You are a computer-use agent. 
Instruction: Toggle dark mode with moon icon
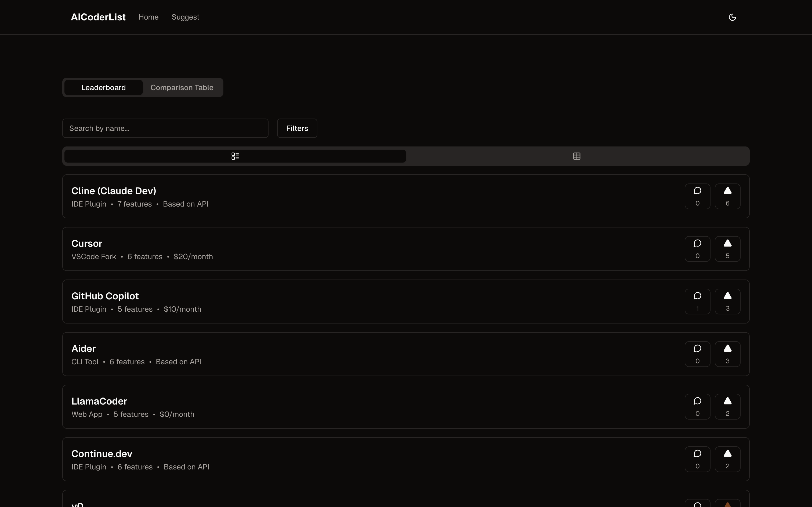click(732, 17)
